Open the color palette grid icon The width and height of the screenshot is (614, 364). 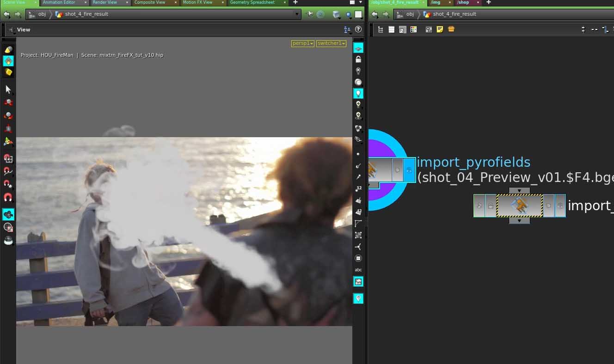[x=414, y=30]
